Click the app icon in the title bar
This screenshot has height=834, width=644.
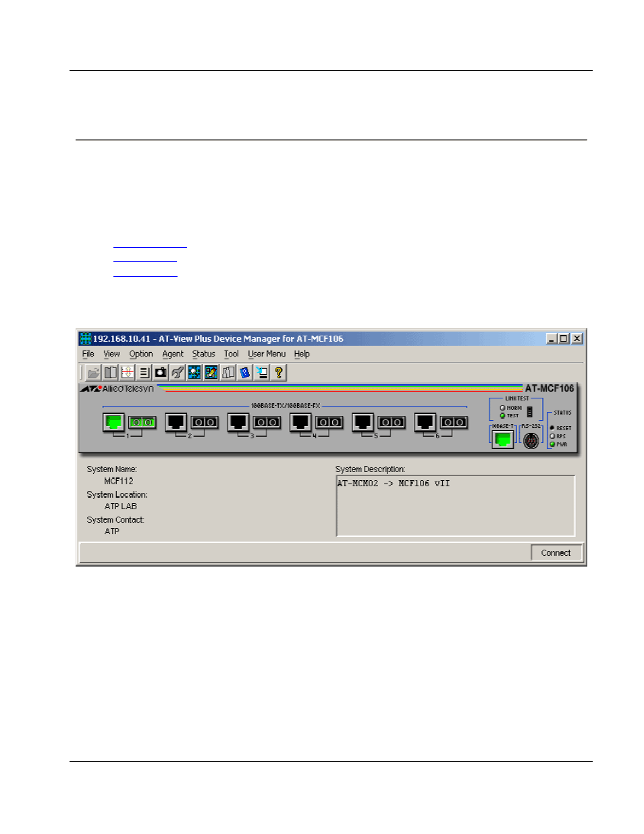point(86,338)
